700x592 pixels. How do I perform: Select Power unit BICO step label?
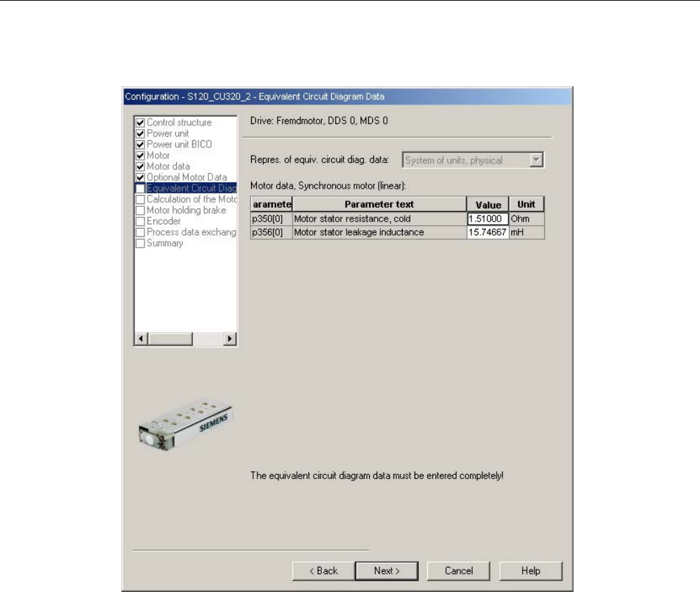[x=179, y=144]
